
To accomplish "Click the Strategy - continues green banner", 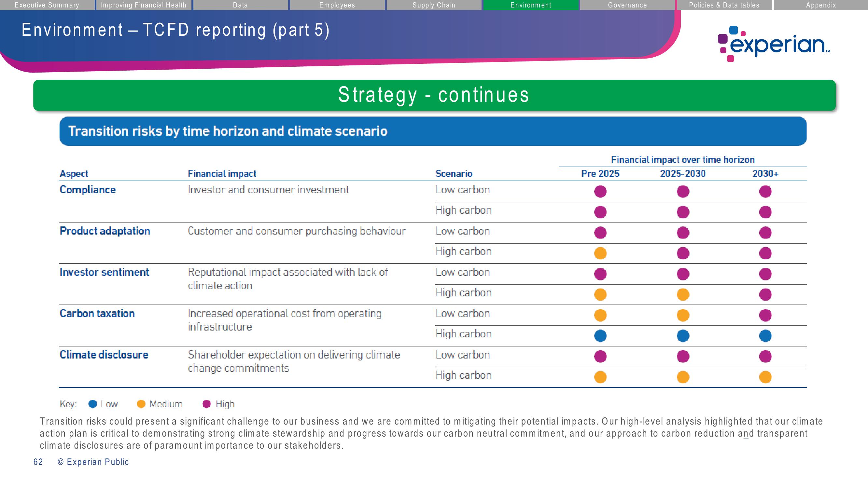I will point(434,95).
